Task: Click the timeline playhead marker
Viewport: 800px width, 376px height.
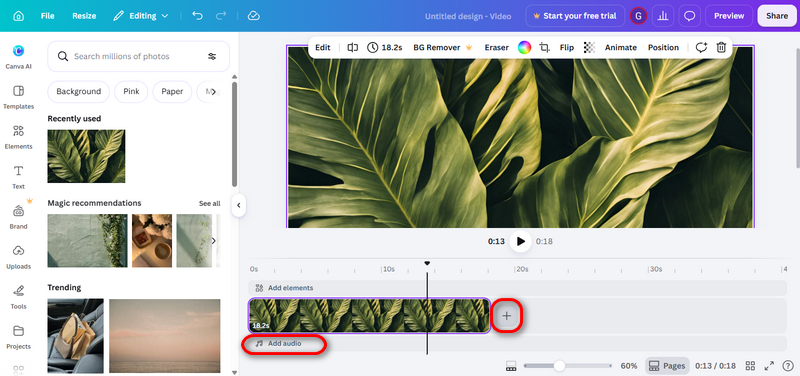Action: [427, 264]
